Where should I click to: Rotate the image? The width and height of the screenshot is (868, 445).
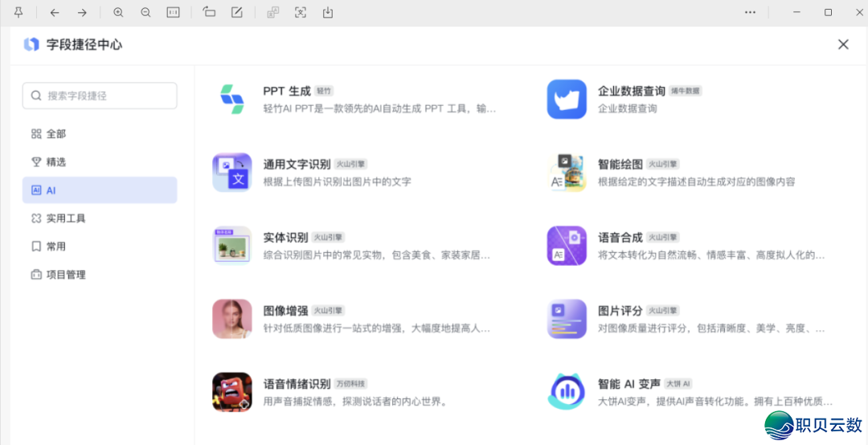(209, 12)
